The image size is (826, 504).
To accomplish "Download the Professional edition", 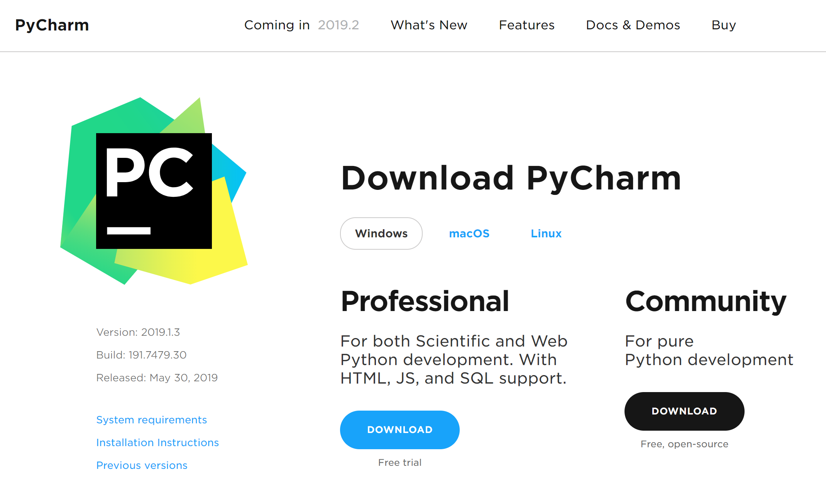I will click(399, 430).
